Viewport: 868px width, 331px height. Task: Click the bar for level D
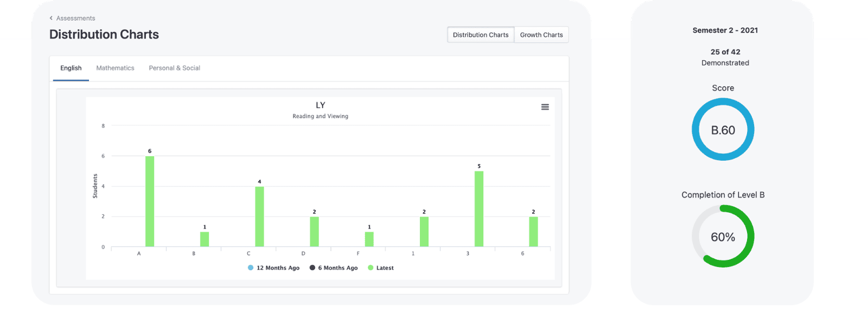pyautogui.click(x=314, y=232)
